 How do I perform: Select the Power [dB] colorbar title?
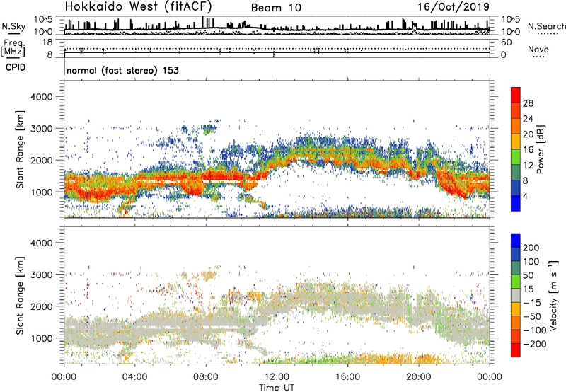coord(540,149)
